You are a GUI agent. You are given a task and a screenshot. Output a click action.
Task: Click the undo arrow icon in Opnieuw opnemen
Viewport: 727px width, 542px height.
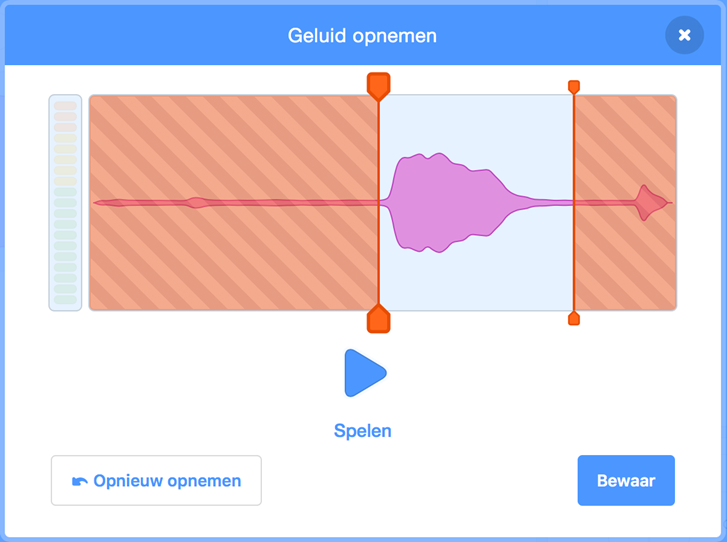(x=80, y=482)
